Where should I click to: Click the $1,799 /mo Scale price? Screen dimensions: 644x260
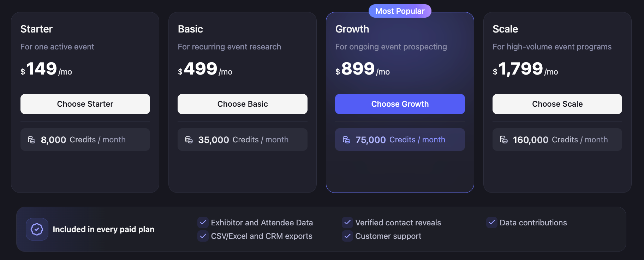coord(525,69)
